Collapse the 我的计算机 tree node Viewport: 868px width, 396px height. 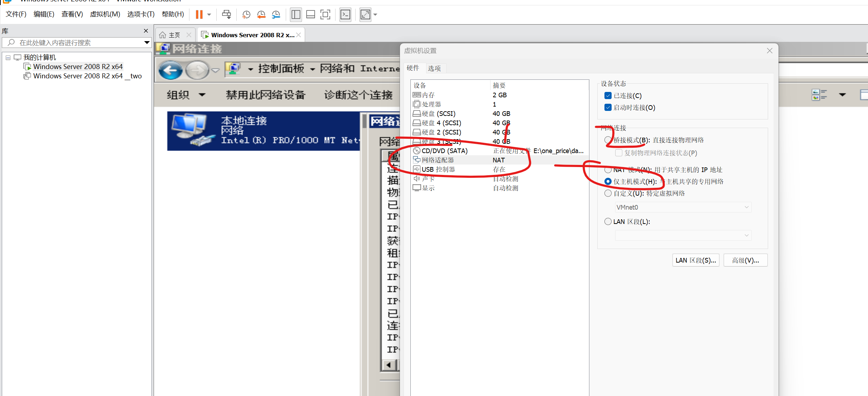(8, 58)
